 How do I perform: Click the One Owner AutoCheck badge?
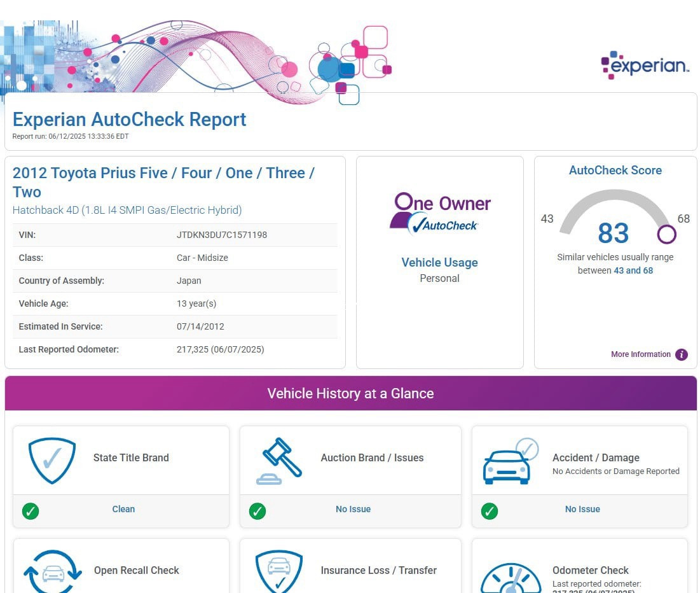(x=440, y=214)
